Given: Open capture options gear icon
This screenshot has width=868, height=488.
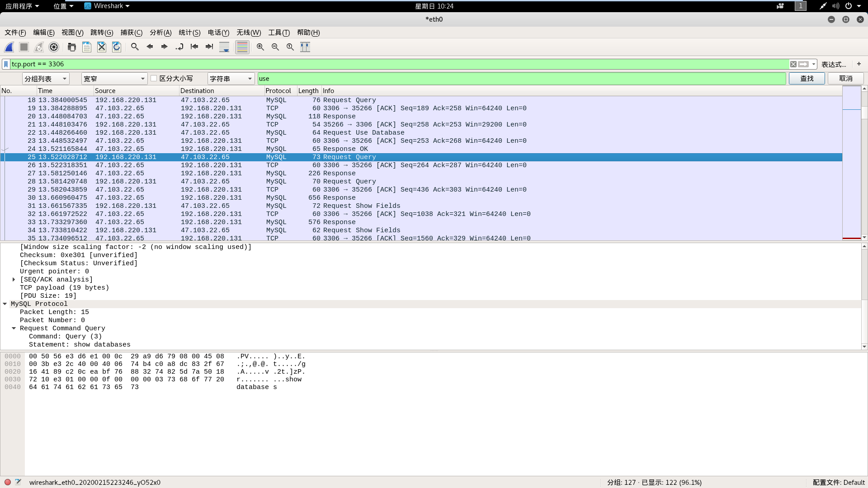Looking at the screenshot, I should click(x=54, y=47).
